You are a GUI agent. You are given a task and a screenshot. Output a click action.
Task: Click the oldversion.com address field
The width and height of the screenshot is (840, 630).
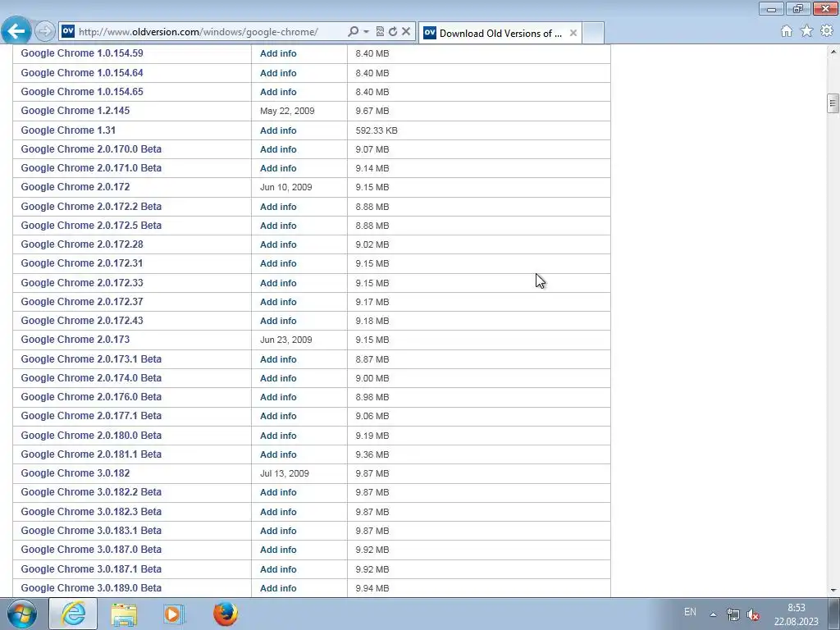[x=199, y=32]
